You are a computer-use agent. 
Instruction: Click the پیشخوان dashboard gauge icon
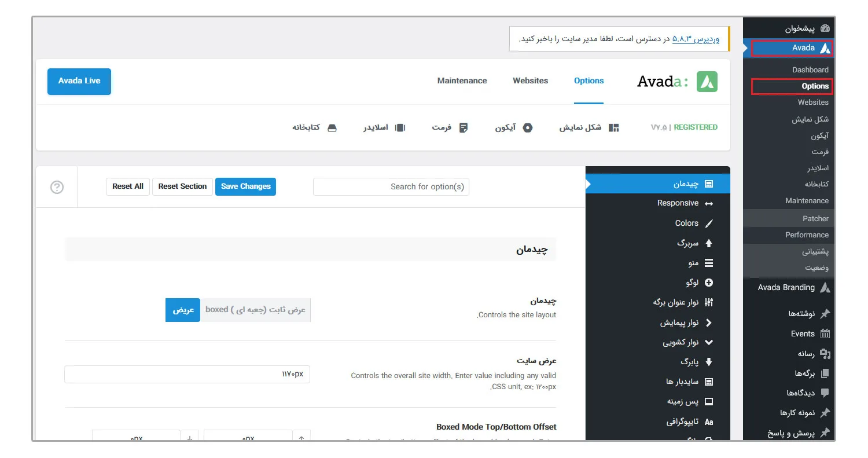coord(825,28)
